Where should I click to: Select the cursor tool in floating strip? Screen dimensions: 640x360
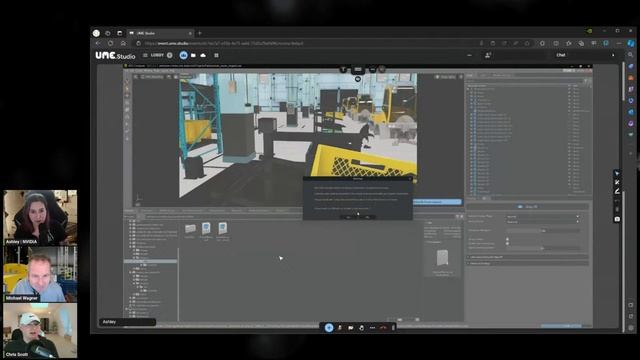point(617,173)
